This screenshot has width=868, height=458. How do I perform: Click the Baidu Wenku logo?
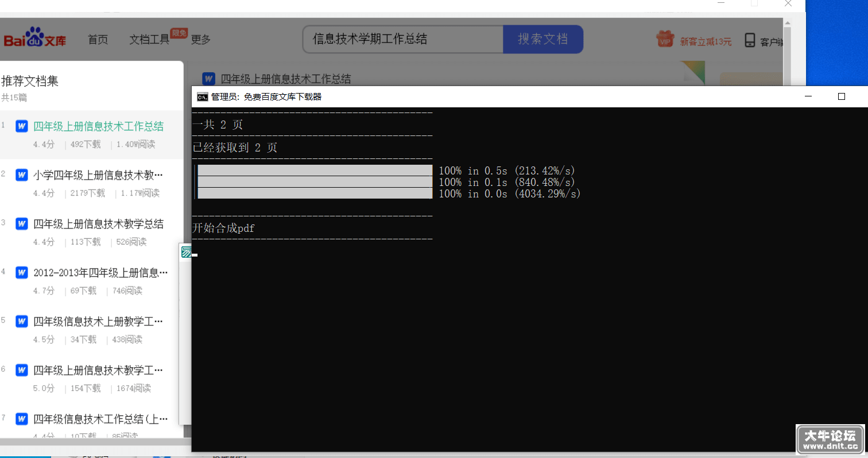[35, 38]
